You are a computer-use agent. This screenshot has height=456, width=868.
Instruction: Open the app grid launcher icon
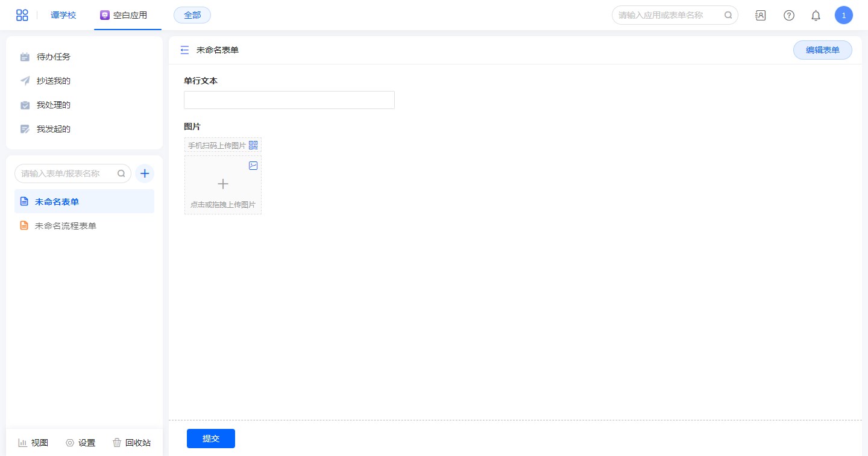point(22,15)
